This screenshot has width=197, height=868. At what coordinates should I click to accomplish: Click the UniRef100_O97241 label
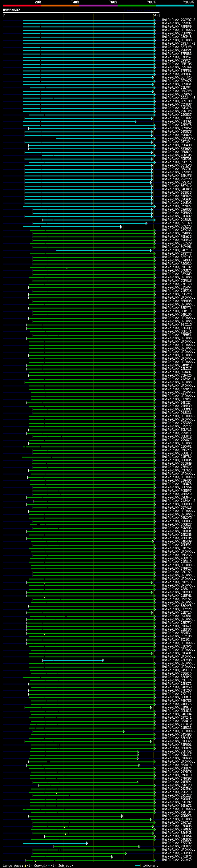click(177, 718)
